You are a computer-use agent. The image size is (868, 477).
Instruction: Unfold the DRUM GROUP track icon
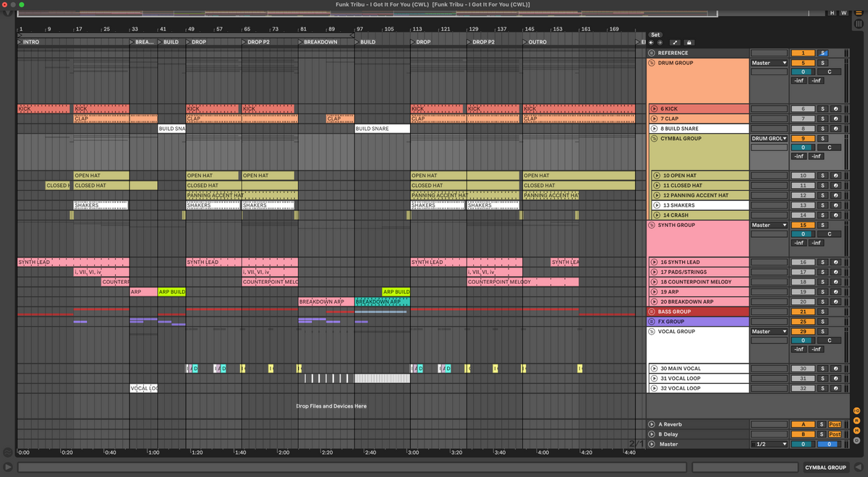click(x=651, y=63)
